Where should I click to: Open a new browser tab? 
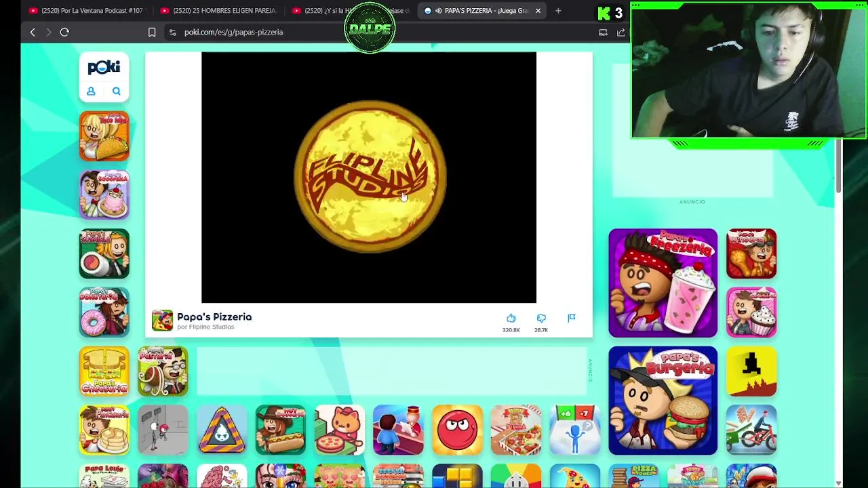coord(558,11)
